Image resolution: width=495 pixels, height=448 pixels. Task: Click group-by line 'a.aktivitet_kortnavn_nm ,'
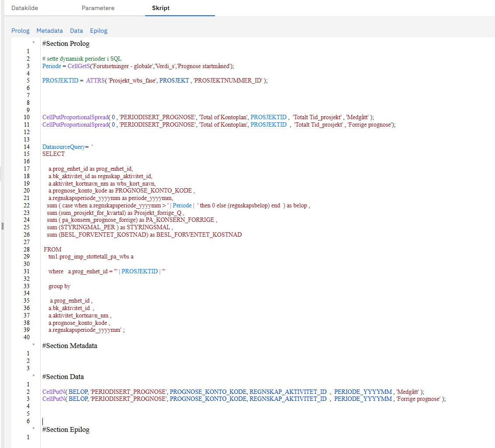pyautogui.click(x=80, y=316)
